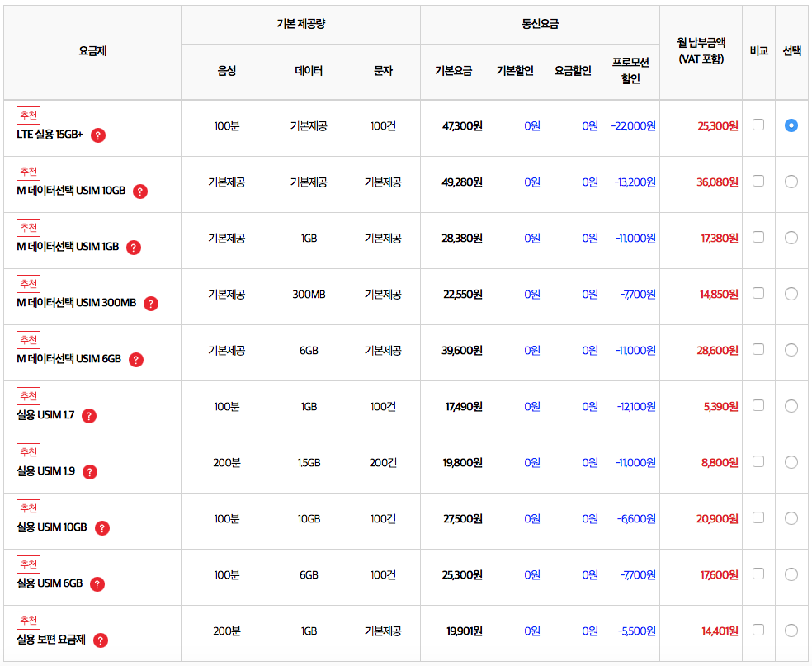Open help icon for M 데이터선택 USIM 300MB
The height and width of the screenshot is (666, 812).
pyautogui.click(x=151, y=304)
